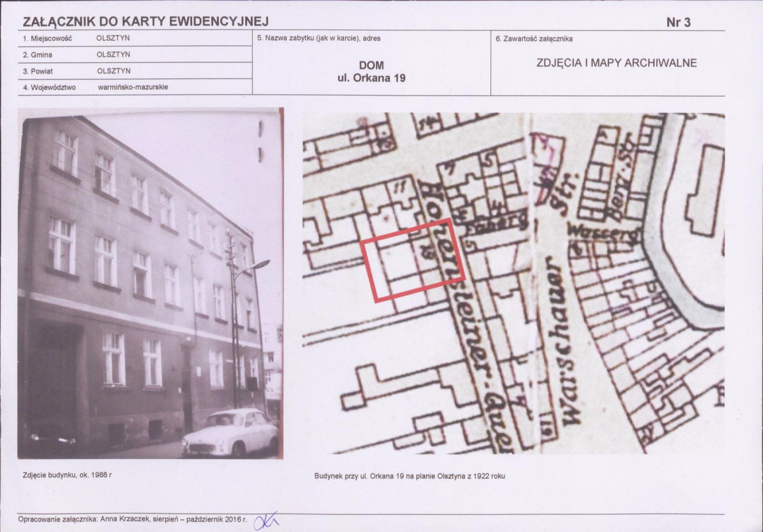
Task: Click the map caption about the 1922 plan
Action: click(409, 476)
